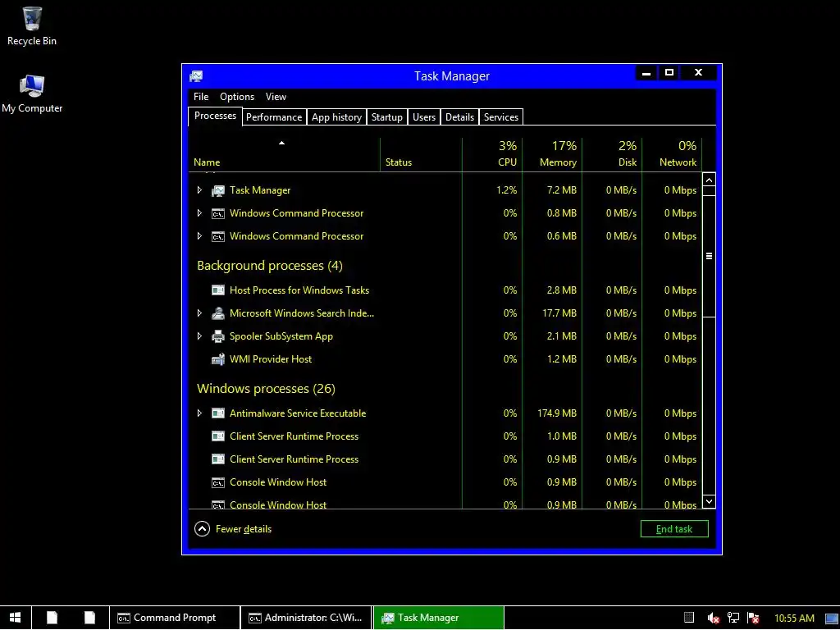Switch to the Services tab

(501, 117)
